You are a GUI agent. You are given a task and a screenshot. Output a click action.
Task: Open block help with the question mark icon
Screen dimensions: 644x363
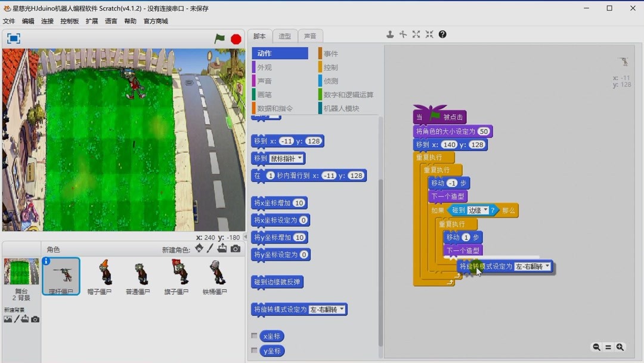pos(442,34)
